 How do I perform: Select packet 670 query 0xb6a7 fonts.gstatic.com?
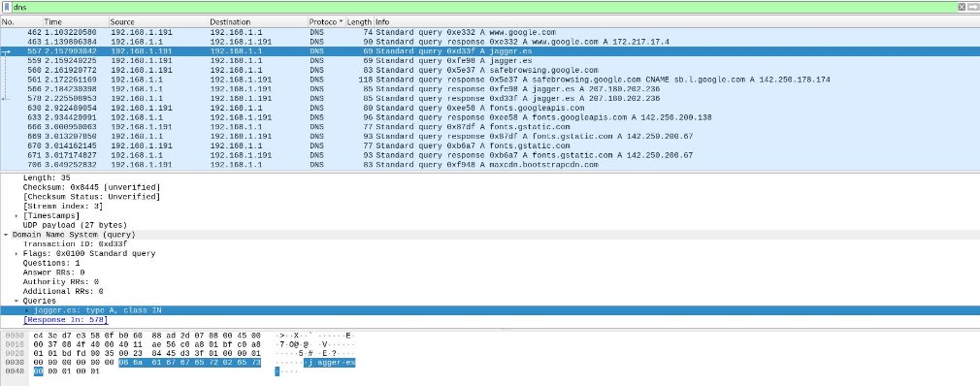pos(490,145)
